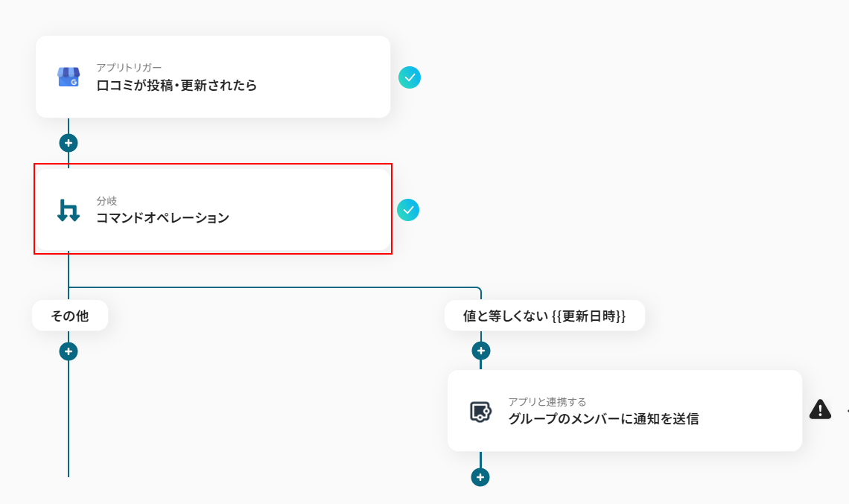Select the その他 branch label
The height and width of the screenshot is (504, 849).
(x=70, y=316)
